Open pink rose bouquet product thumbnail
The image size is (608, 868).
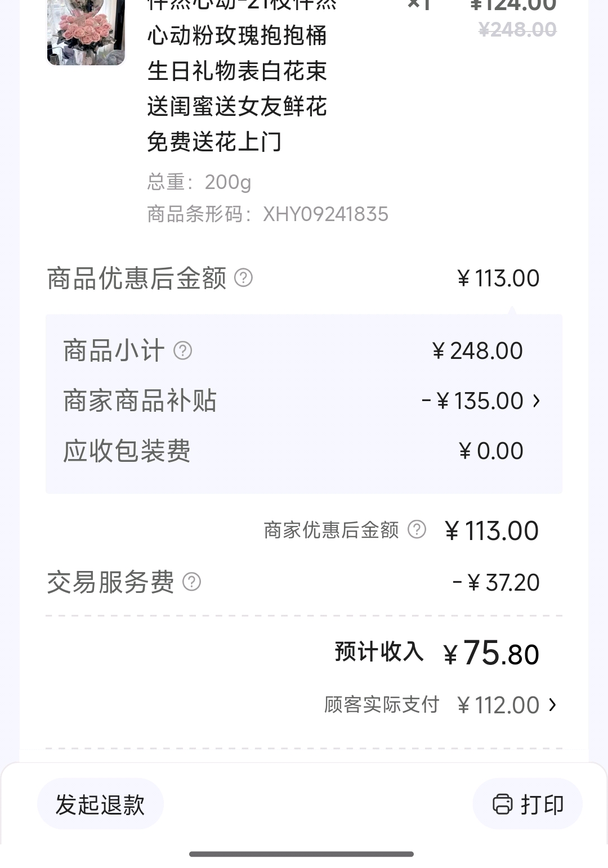click(x=86, y=33)
